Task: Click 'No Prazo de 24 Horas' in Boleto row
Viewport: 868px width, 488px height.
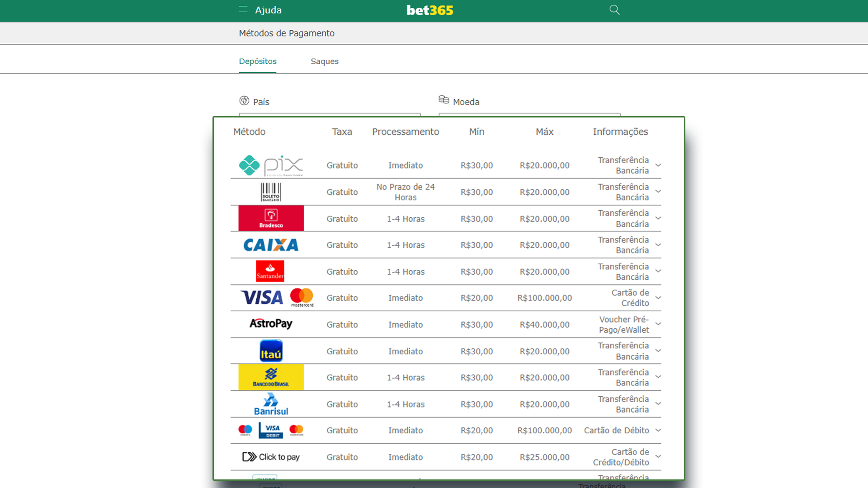Action: pos(406,192)
